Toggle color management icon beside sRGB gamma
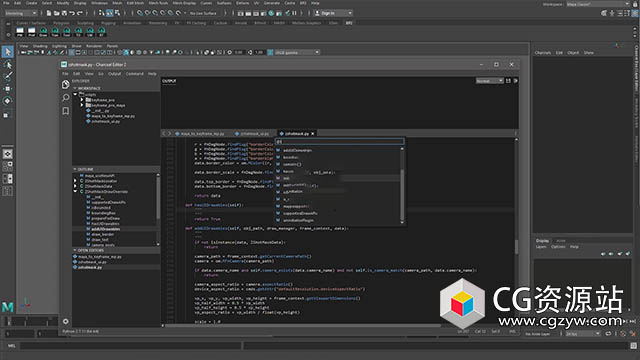 (270, 52)
